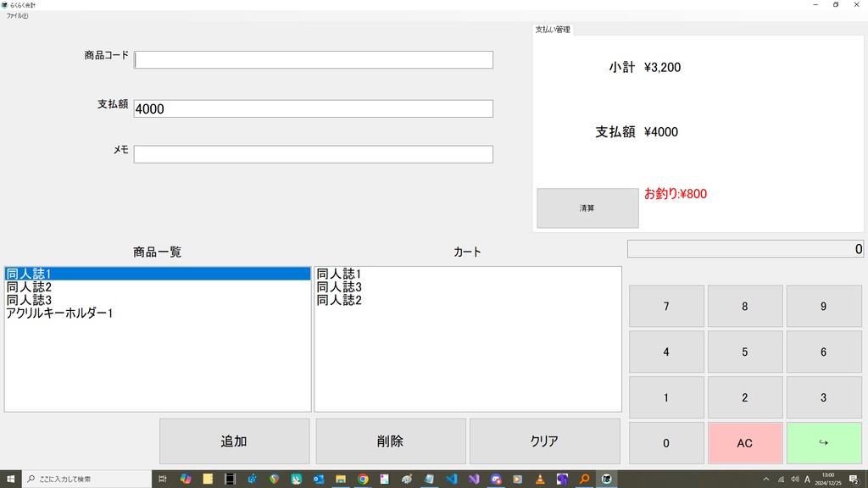Image resolution: width=868 pixels, height=488 pixels.
Task: Click the 清算 checkout button
Action: click(x=587, y=208)
